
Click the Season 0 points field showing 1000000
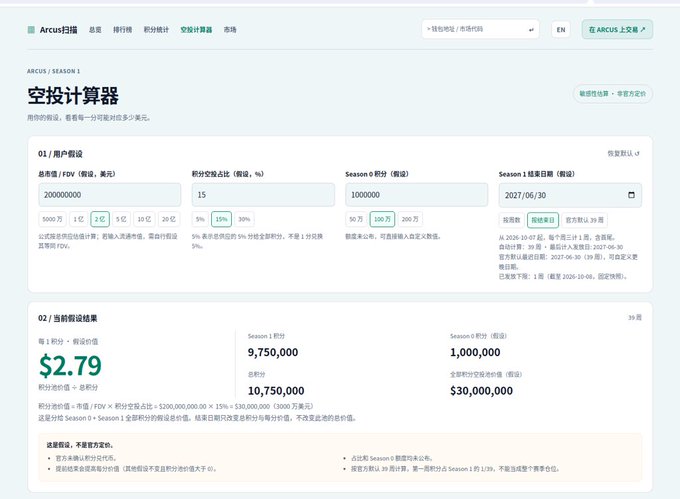[416, 195]
